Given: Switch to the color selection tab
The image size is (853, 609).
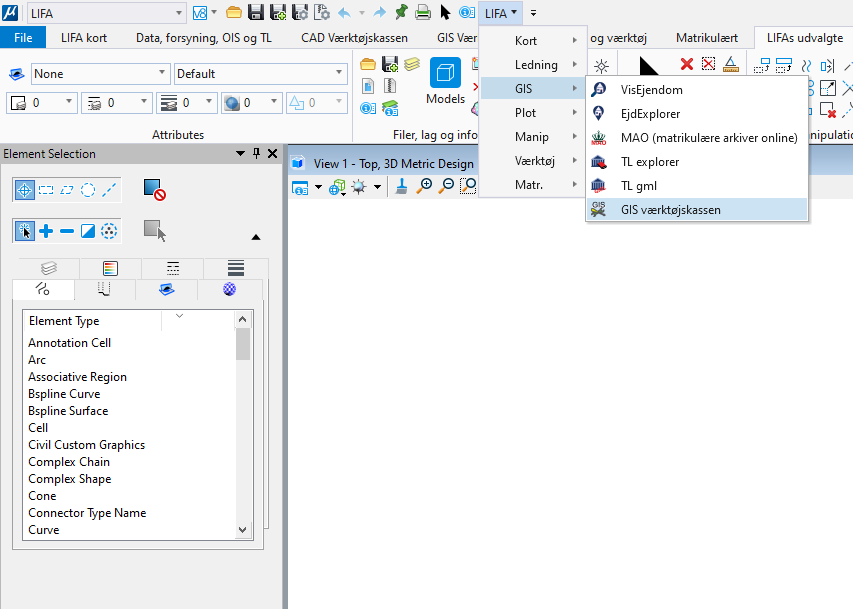Looking at the screenshot, I should [110, 268].
